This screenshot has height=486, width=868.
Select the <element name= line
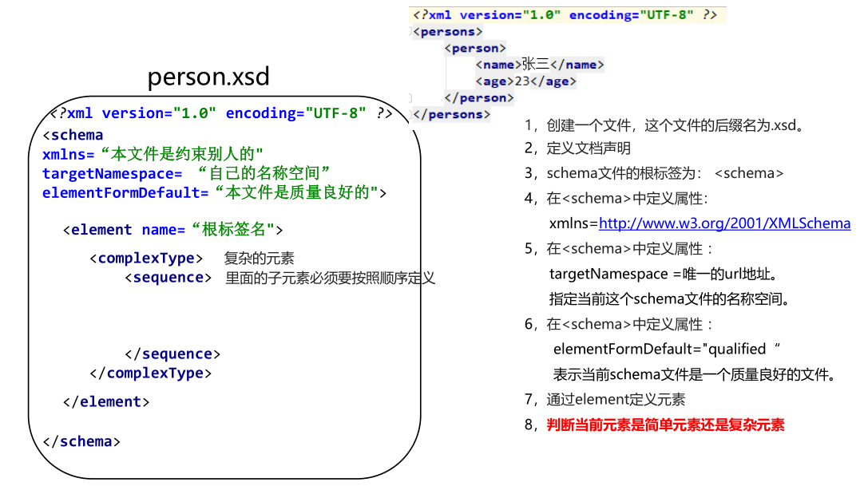pyautogui.click(x=173, y=230)
